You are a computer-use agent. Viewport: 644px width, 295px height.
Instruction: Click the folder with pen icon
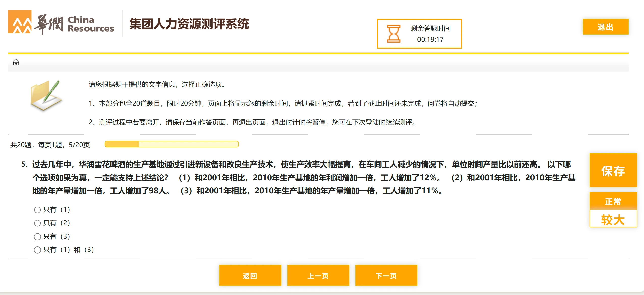(x=46, y=96)
